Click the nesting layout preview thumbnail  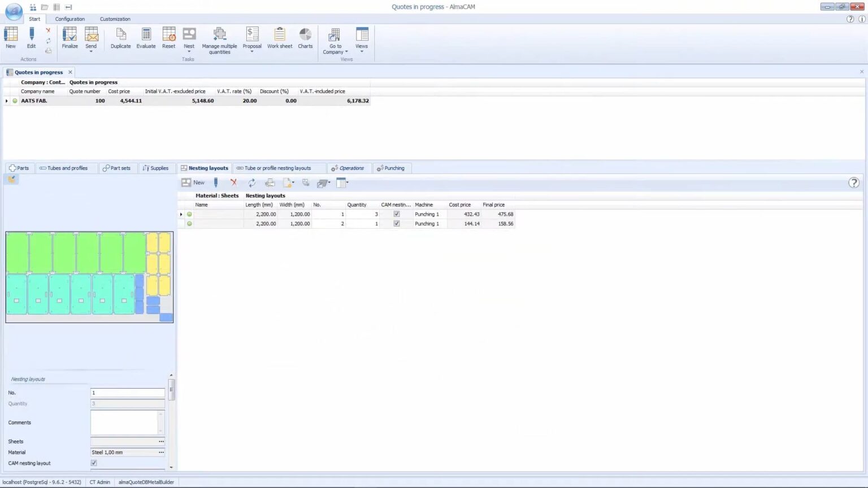89,277
